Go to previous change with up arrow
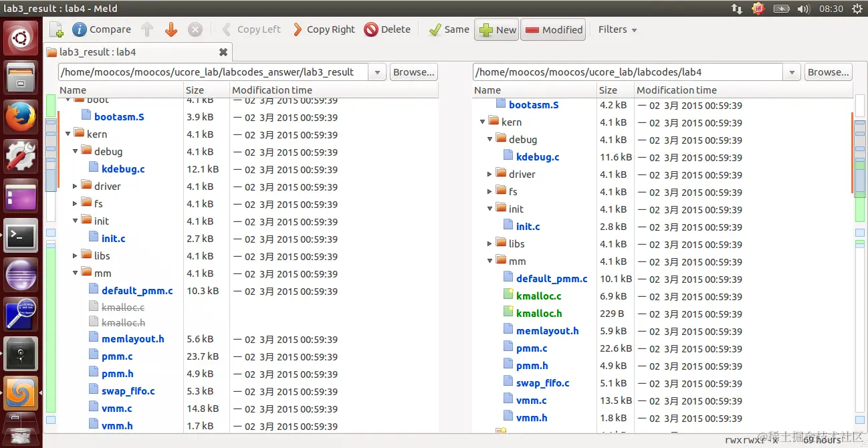868x448 pixels. pyautogui.click(x=147, y=29)
